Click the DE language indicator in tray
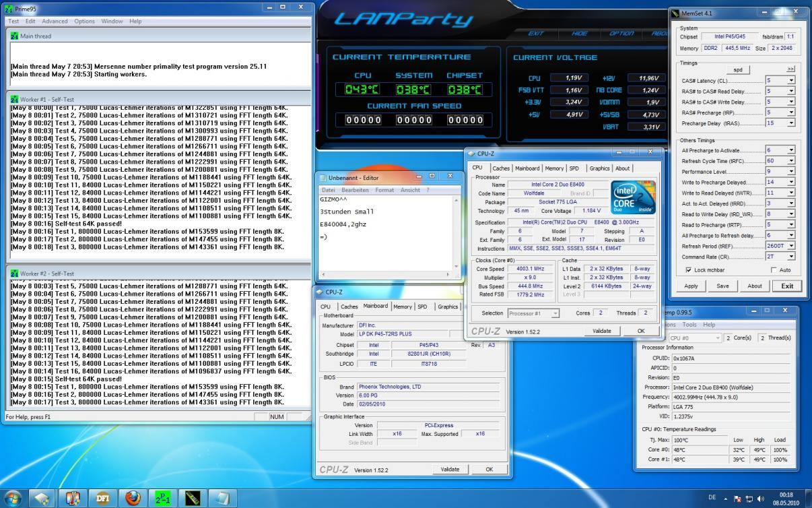The height and width of the screenshot is (508, 812). [712, 498]
